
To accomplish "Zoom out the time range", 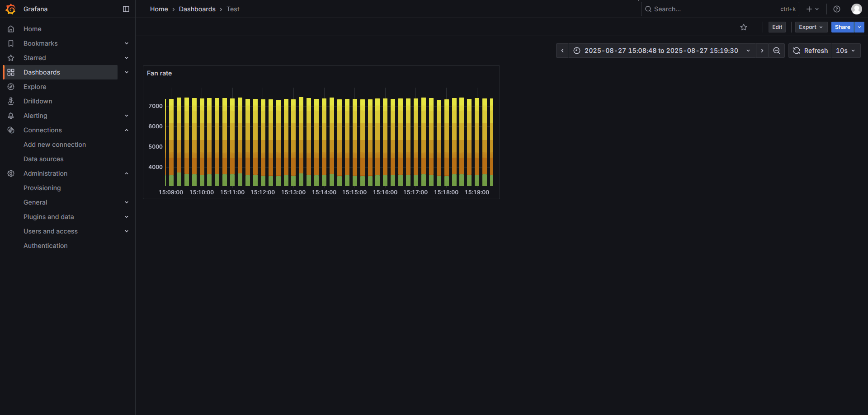I will pyautogui.click(x=777, y=51).
